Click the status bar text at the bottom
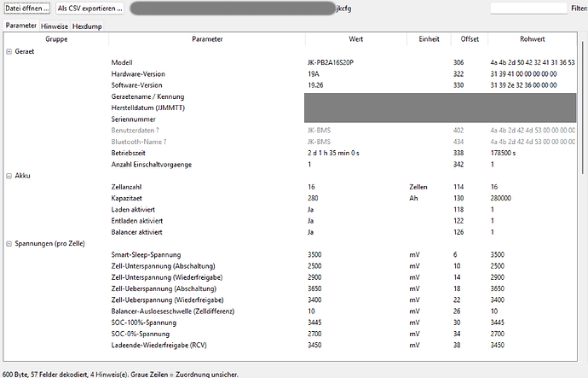The width and height of the screenshot is (588, 378). pos(120,375)
